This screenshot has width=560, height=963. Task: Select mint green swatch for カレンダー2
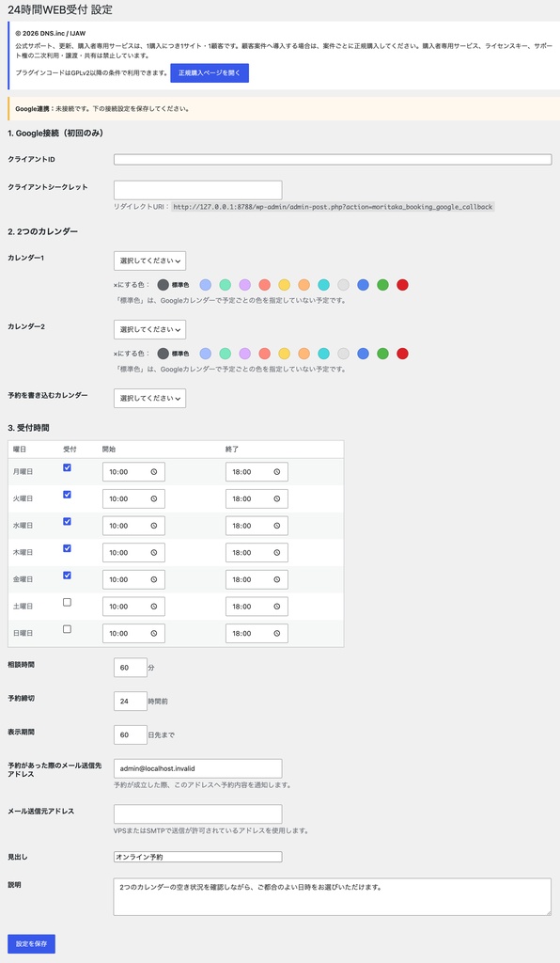(226, 354)
